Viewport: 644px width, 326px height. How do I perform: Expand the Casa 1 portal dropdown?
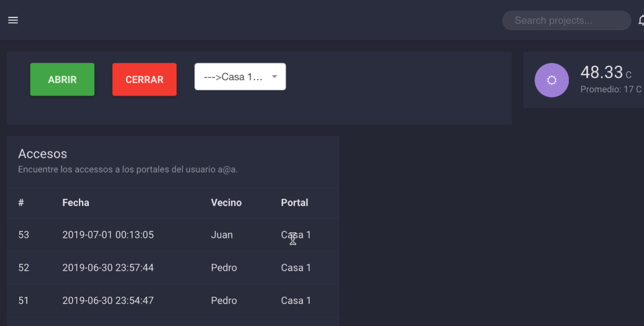click(x=240, y=77)
